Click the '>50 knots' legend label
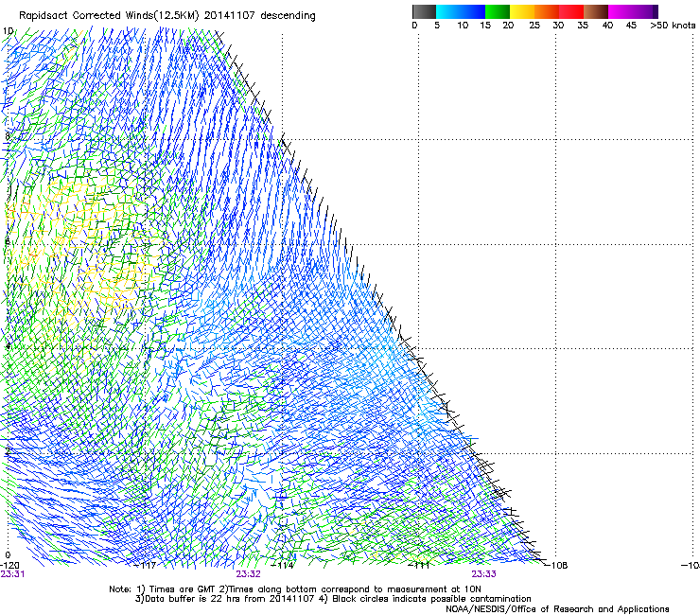This screenshot has width=700, height=615. pos(673,26)
